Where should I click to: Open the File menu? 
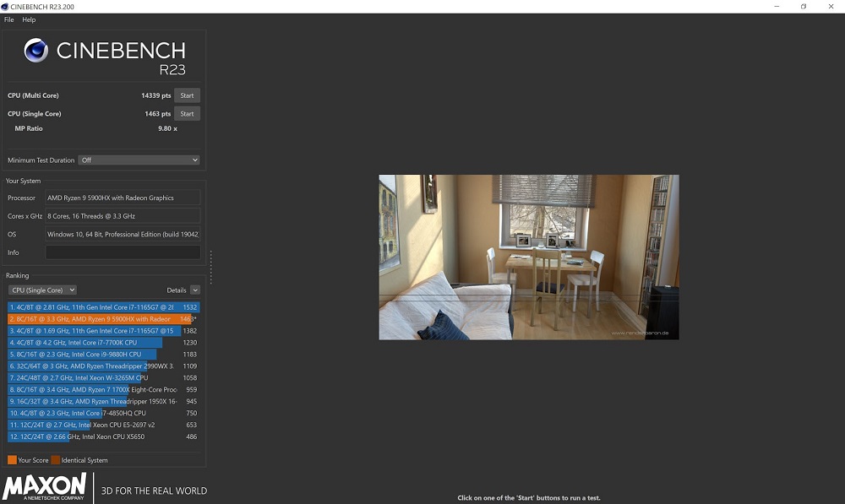click(x=9, y=19)
